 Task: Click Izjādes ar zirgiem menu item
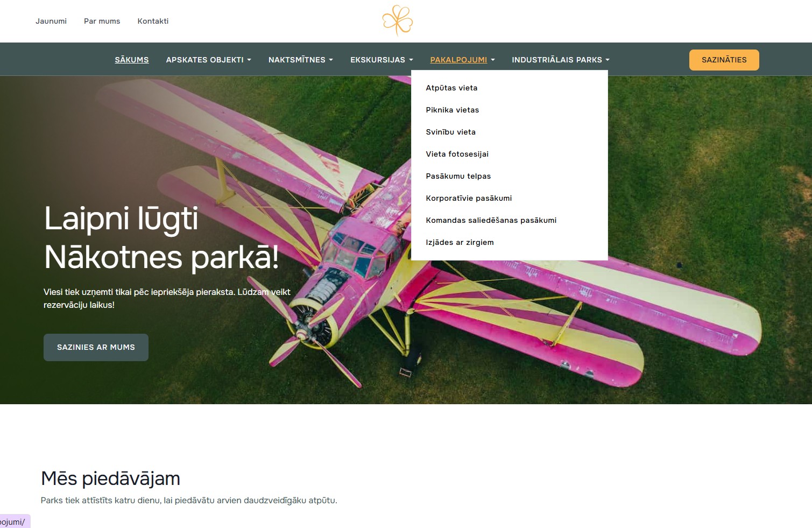(x=460, y=242)
